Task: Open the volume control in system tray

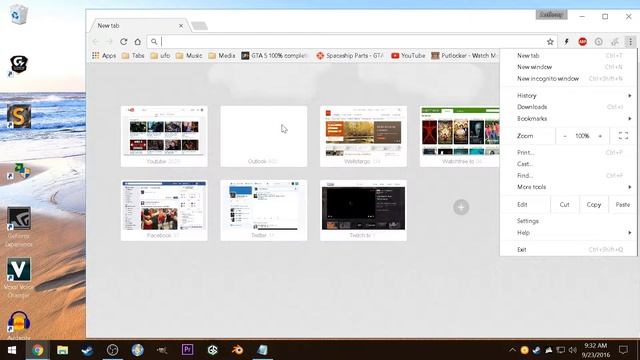Action: tap(573, 350)
